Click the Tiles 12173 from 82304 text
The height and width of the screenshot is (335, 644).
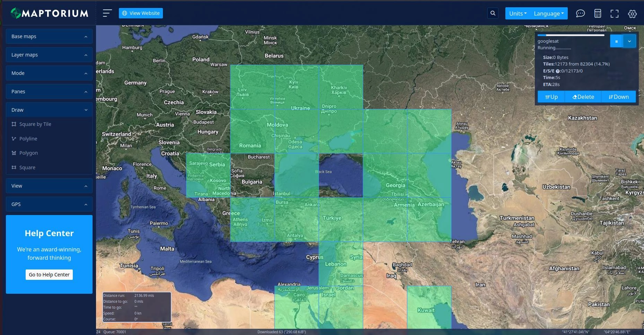coord(576,64)
